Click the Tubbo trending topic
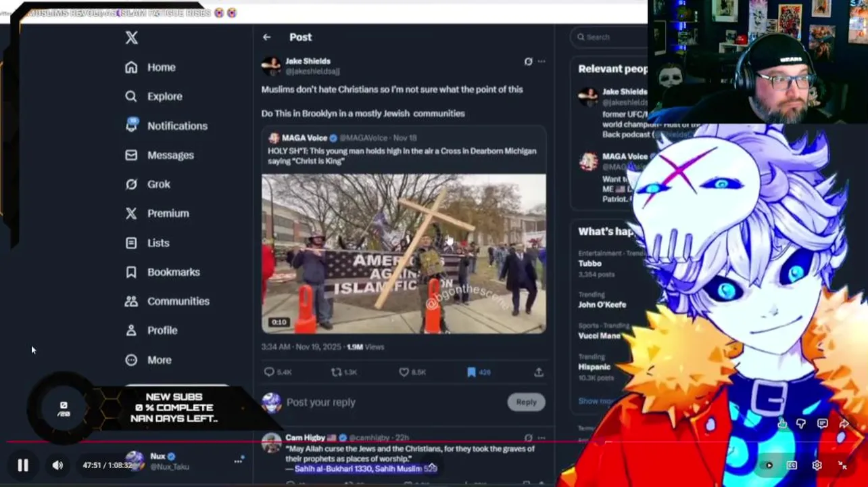868x487 pixels. click(x=589, y=264)
